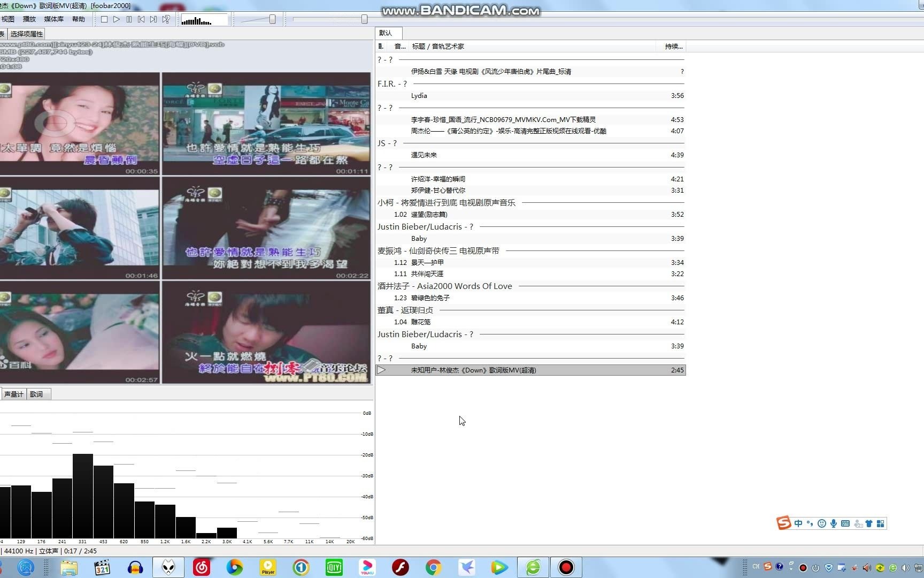This screenshot has width=924, height=578.
Task: Open the emoji smiley on IME bar
Action: (822, 523)
